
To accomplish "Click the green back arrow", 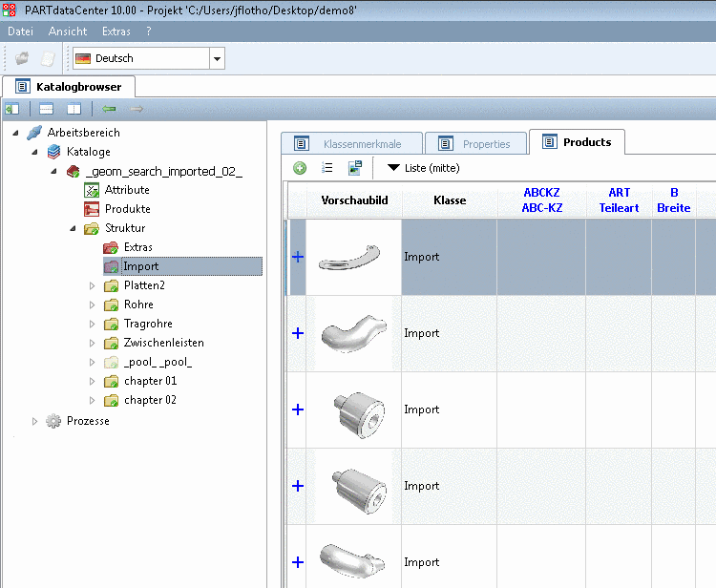I will [x=109, y=109].
